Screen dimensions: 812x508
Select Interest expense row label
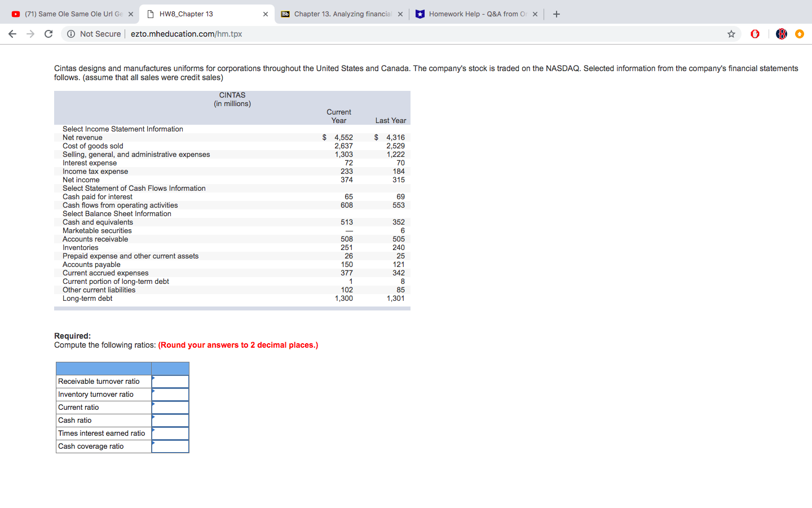(x=90, y=163)
